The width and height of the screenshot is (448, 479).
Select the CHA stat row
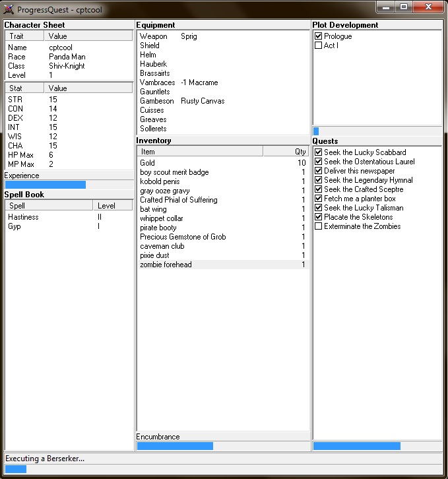click(x=69, y=145)
